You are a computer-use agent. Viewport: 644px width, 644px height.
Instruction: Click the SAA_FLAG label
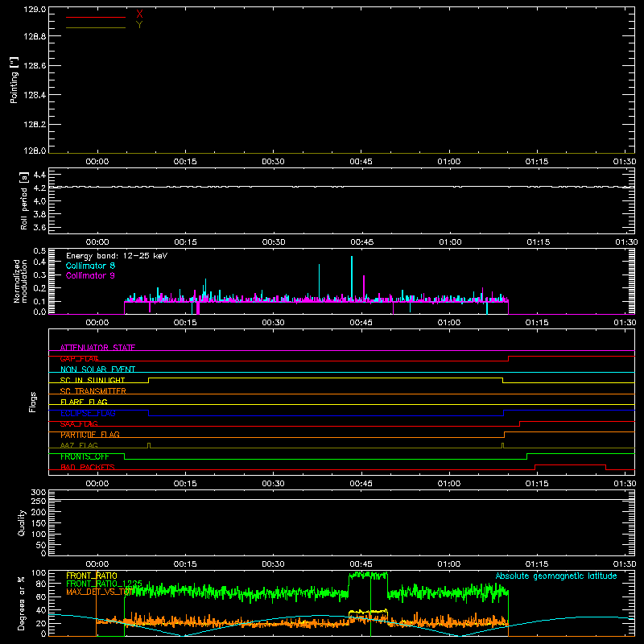(79, 424)
